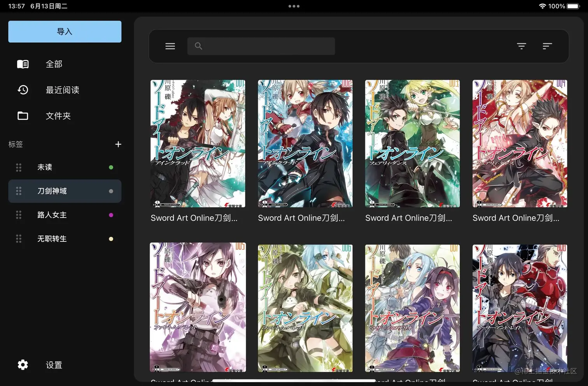Click the title under volume 004 cover

coord(516,218)
